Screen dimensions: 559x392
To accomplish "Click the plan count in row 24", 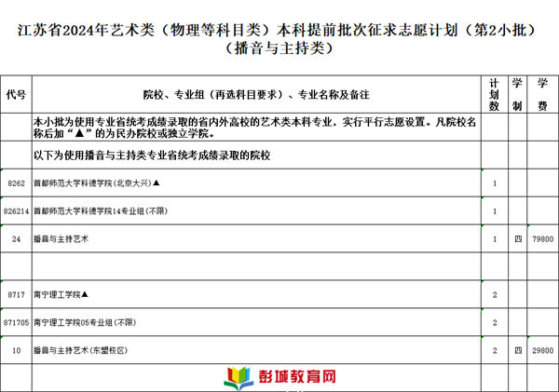I will click(x=495, y=239).
